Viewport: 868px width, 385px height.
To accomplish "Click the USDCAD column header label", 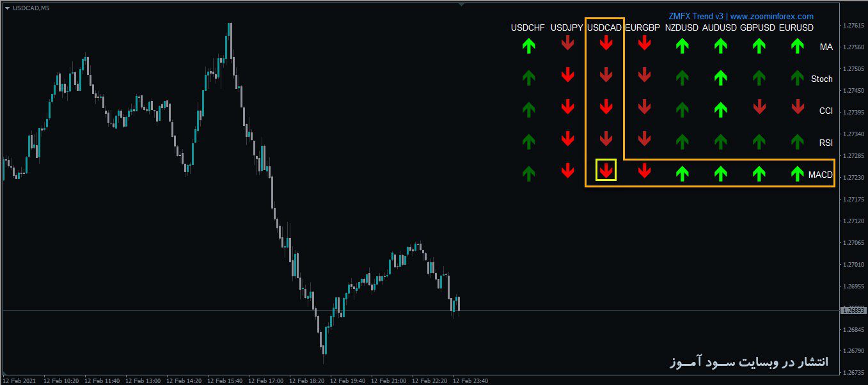I will 605,27.
